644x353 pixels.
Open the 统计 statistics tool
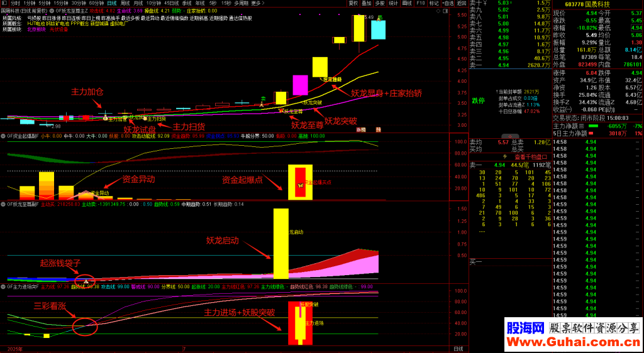click(x=394, y=3)
